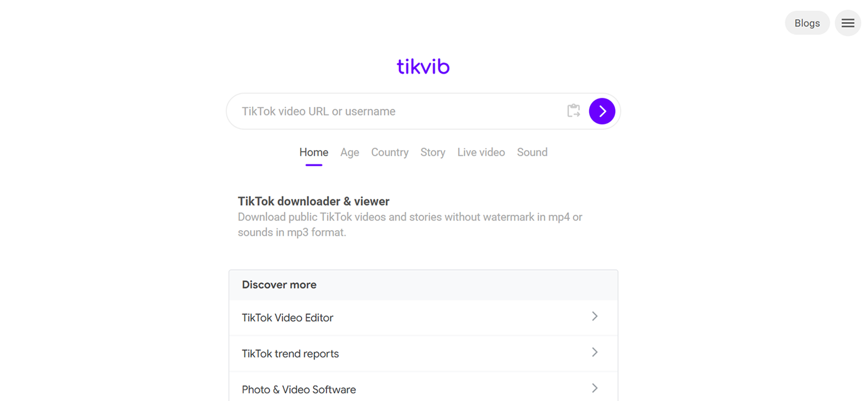Expand the TikTok trend reports chevron
Image resolution: width=868 pixels, height=401 pixels.
tap(595, 352)
